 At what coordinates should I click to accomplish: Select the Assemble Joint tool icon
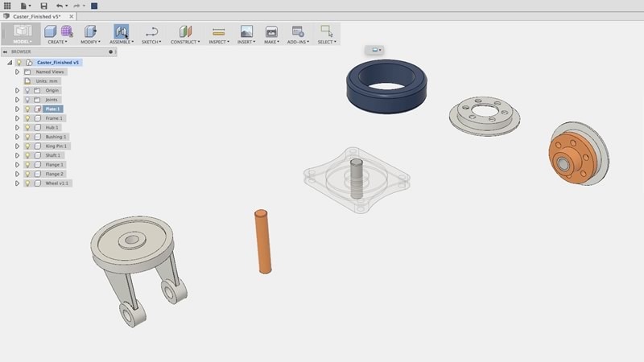(122, 31)
